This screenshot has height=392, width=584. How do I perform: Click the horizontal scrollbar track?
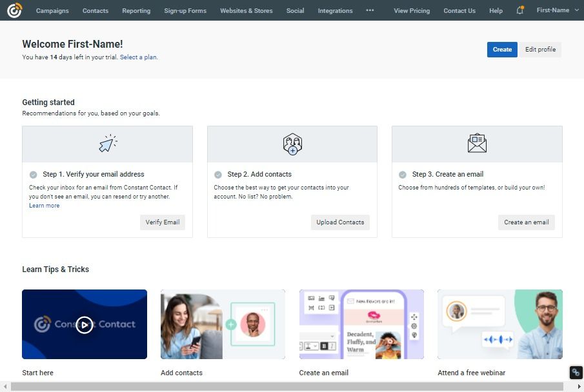pyautogui.click(x=287, y=387)
